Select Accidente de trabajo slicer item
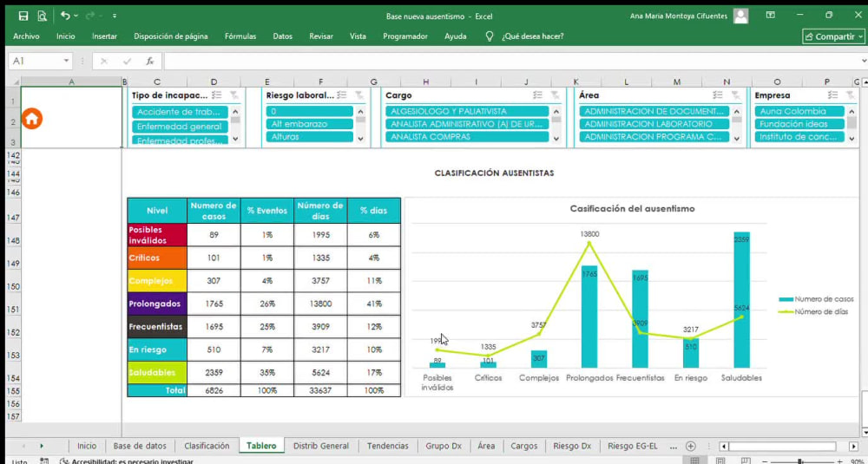The image size is (868, 464). 180,112
